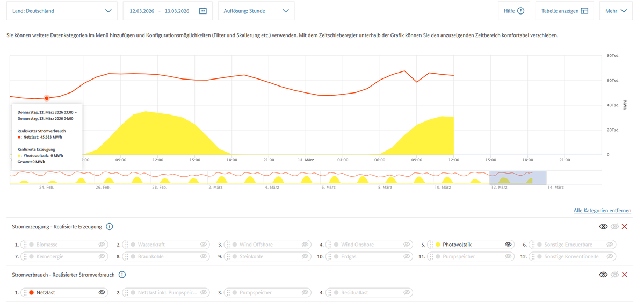
Task: Remove the Stromerzeugung category with red X
Action: 625,226
